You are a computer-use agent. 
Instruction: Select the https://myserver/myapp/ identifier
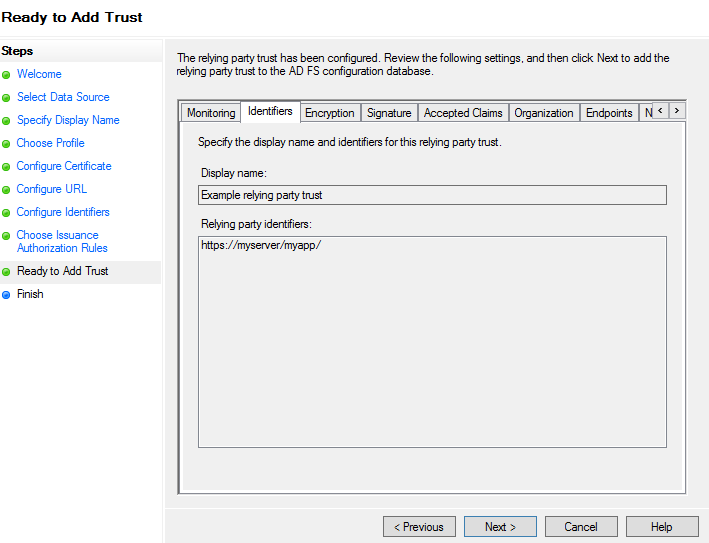click(261, 245)
